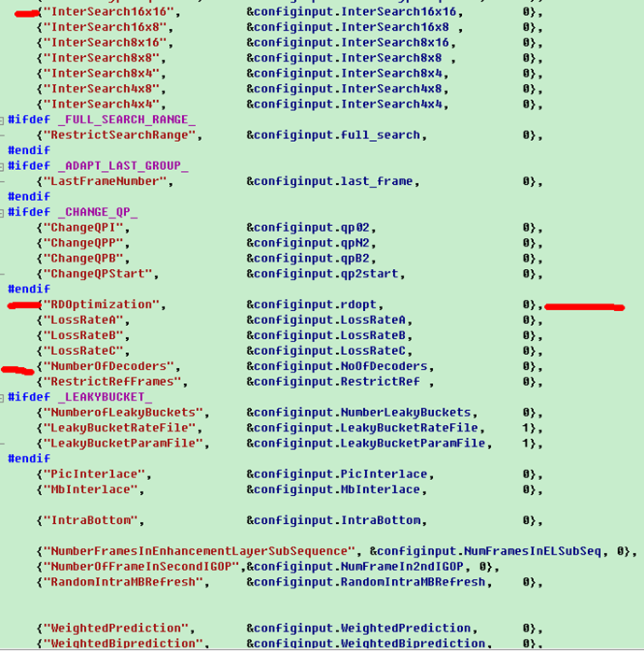Place cursor on &configinput.NumberLeakyBuckets
The image size is (644, 651).
pyautogui.click(x=359, y=413)
